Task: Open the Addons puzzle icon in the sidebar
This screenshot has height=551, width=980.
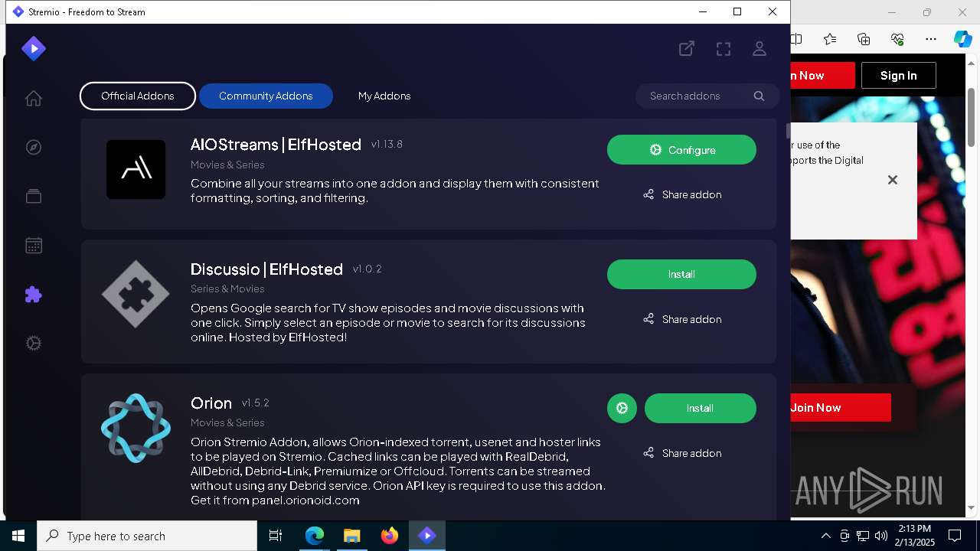Action: [33, 294]
